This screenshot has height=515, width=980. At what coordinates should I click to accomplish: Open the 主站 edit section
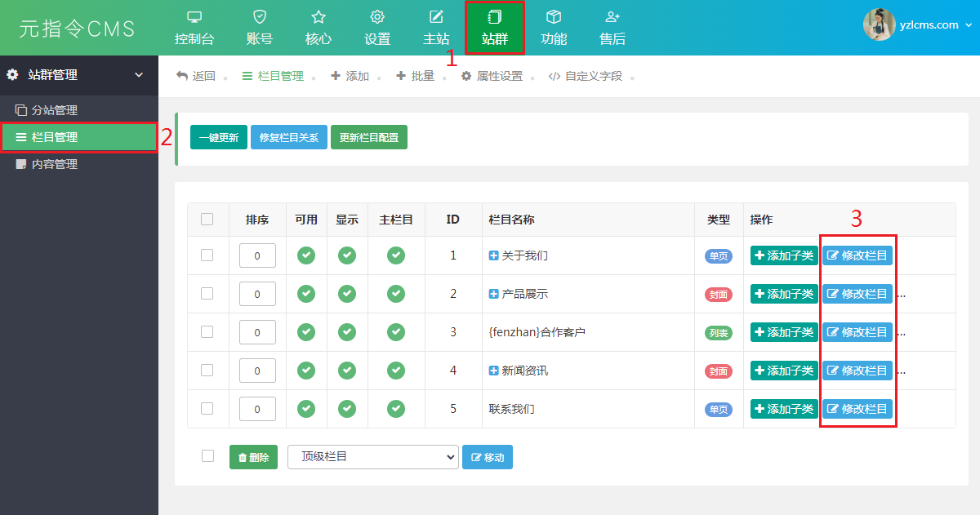(x=436, y=28)
